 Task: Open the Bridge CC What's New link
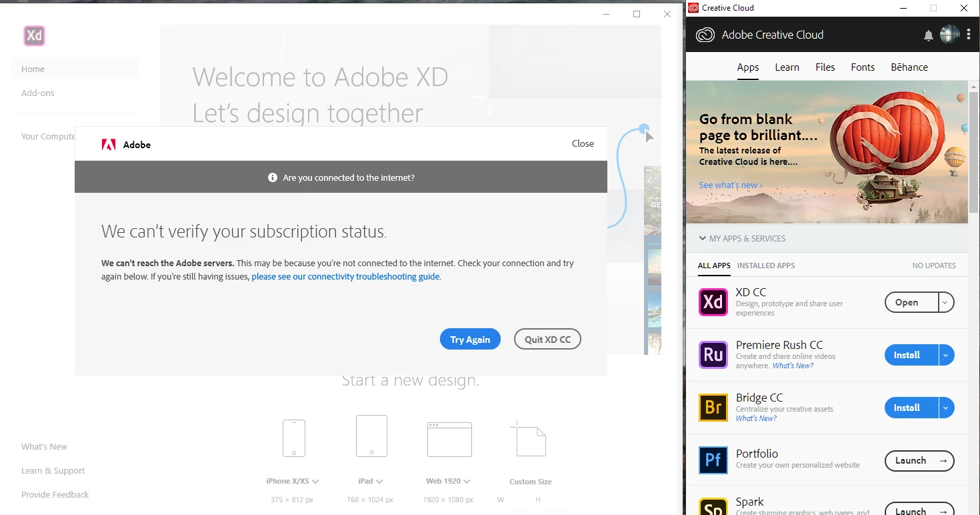coord(756,418)
